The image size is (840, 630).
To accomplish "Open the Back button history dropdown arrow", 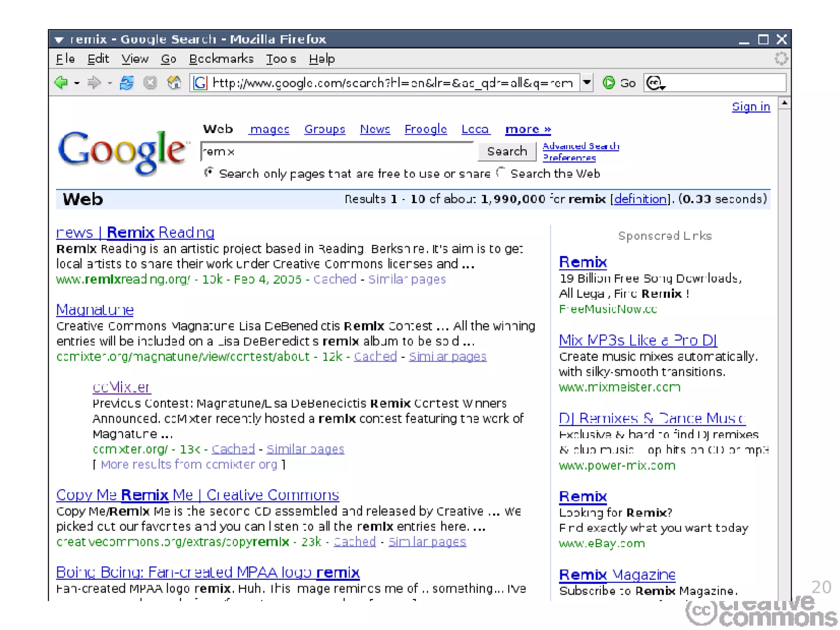I will [77, 83].
